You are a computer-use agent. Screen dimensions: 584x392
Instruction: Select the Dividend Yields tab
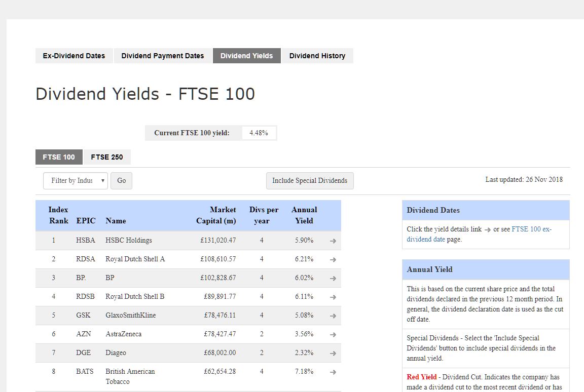(x=246, y=56)
